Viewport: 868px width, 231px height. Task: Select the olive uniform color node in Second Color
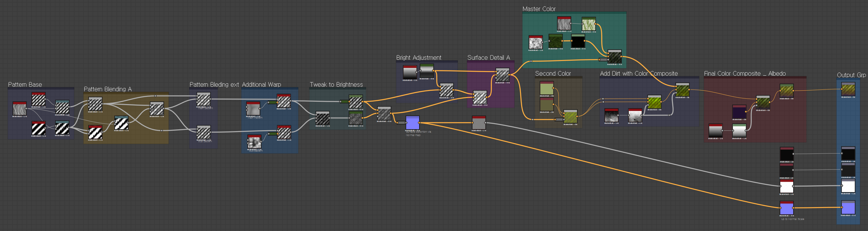[547, 105]
